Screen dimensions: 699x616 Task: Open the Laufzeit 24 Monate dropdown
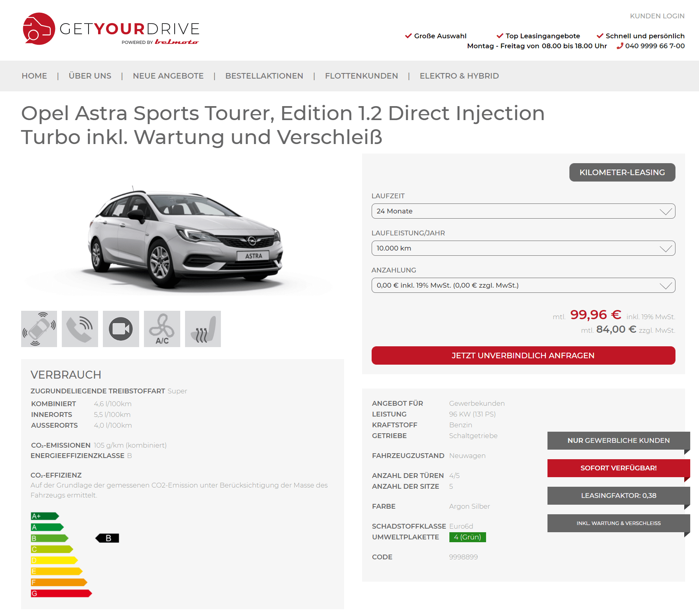(523, 211)
